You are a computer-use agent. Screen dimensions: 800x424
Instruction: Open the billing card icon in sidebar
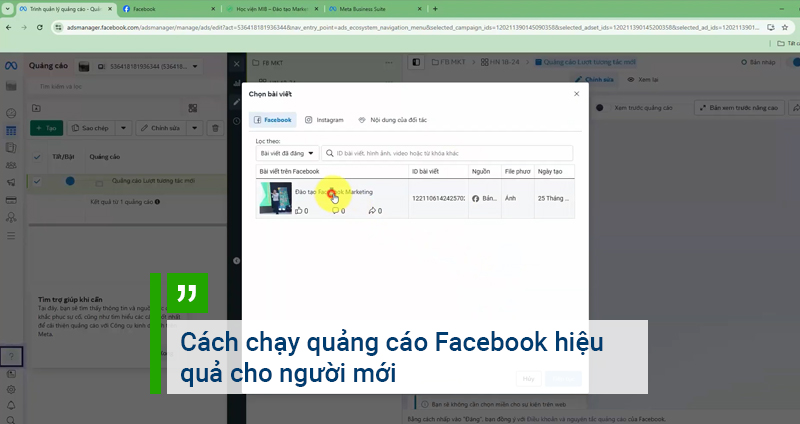(11, 200)
